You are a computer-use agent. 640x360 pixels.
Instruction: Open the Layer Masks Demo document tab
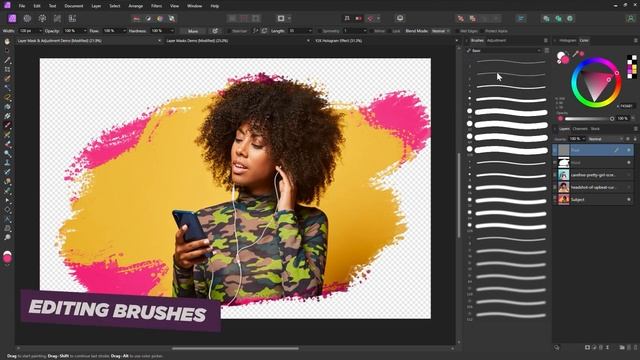tap(197, 41)
